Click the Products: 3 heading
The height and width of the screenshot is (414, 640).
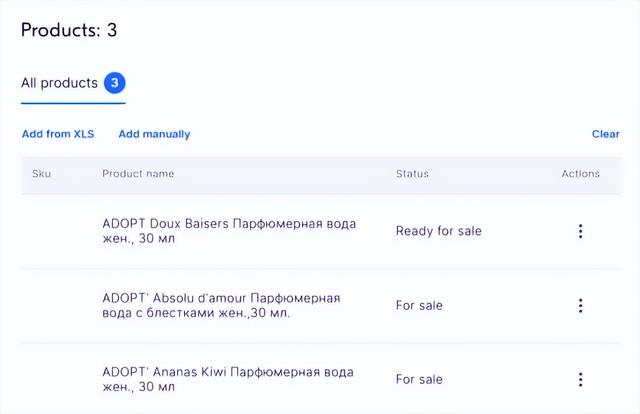69,30
